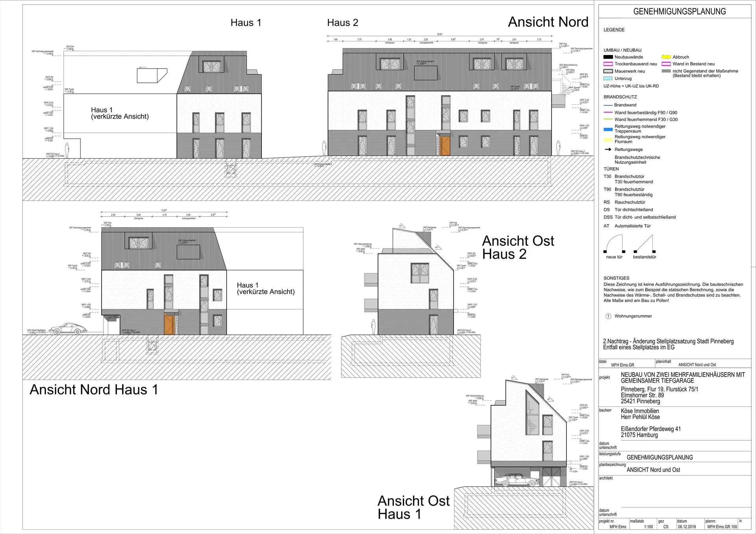Click the Rettungswege arrow symbol in legend
The width and height of the screenshot is (756, 534).
(x=608, y=150)
